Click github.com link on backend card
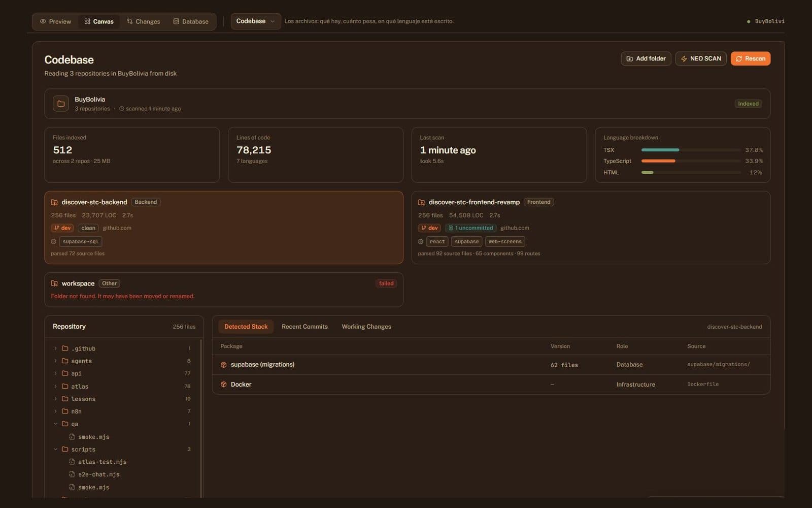This screenshot has height=508, width=812. point(117,228)
